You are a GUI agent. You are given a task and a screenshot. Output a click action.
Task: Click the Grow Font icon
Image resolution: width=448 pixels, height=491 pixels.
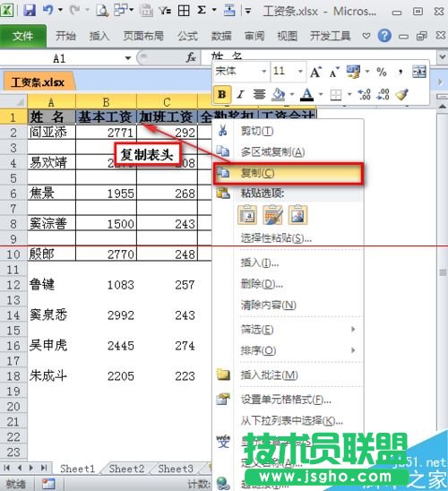click(x=316, y=73)
